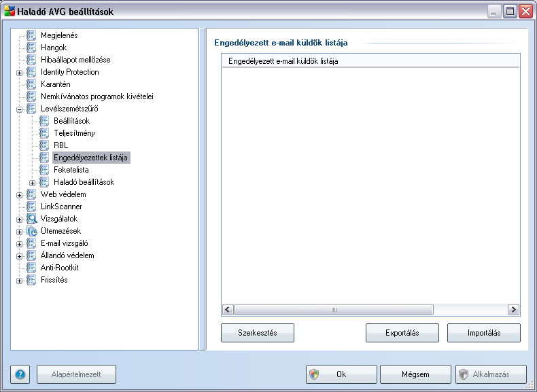The image size is (537, 392).
Task: Expand the Identity Protection node
Action: click(19, 73)
